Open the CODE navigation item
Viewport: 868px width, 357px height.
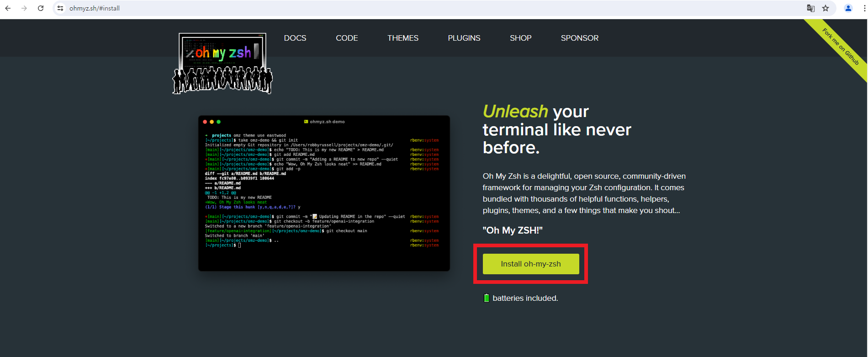coord(347,38)
